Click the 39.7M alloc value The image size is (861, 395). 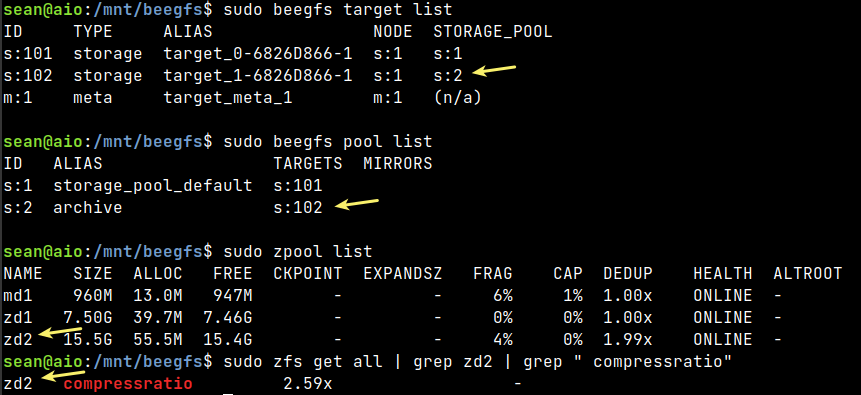(x=158, y=318)
